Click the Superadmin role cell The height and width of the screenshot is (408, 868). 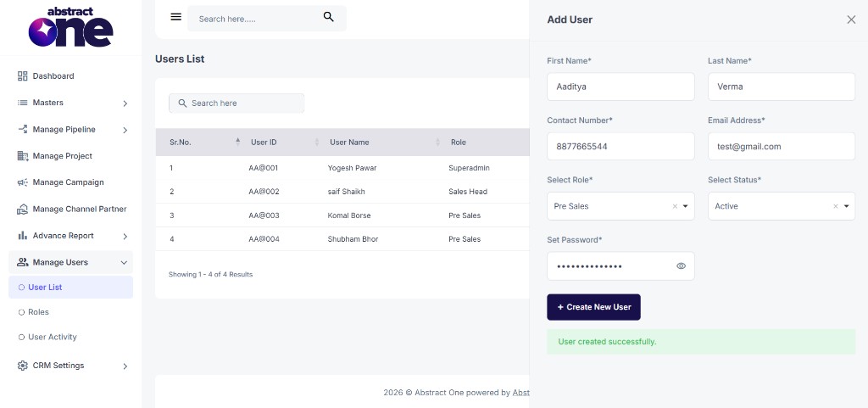[469, 168]
